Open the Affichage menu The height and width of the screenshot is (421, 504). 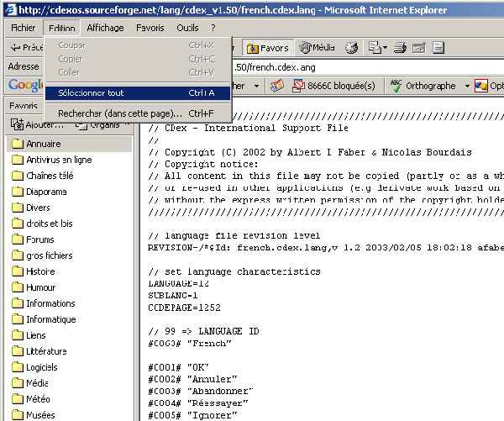[105, 28]
